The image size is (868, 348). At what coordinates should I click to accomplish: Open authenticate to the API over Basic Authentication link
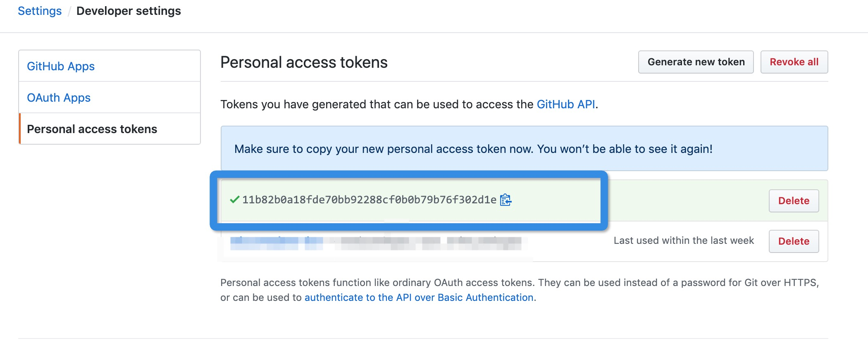419,298
